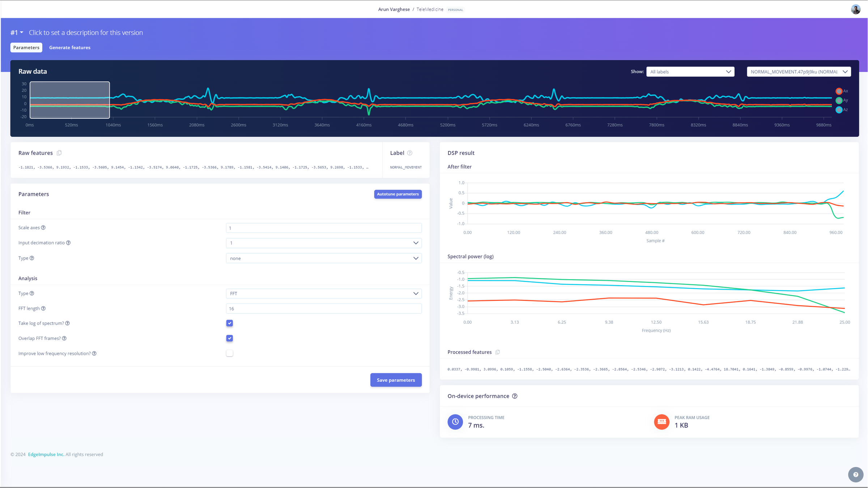Click the peak RAM usage icon
This screenshot has width=868, height=488.
tap(662, 422)
